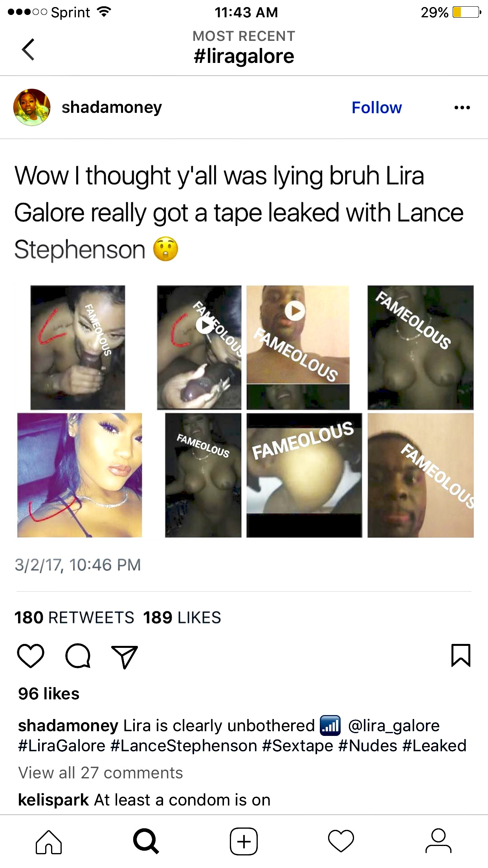
Task: Go back using the left chevron arrow
Action: pyautogui.click(x=28, y=50)
